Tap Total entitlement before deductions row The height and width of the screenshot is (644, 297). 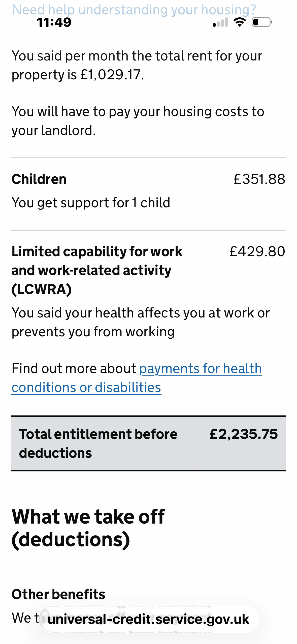click(x=148, y=443)
